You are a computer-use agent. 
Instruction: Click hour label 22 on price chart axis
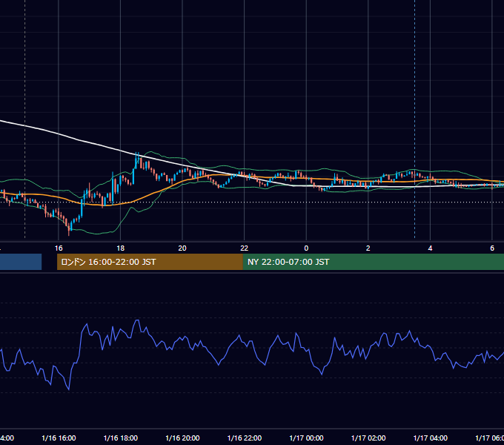point(245,248)
